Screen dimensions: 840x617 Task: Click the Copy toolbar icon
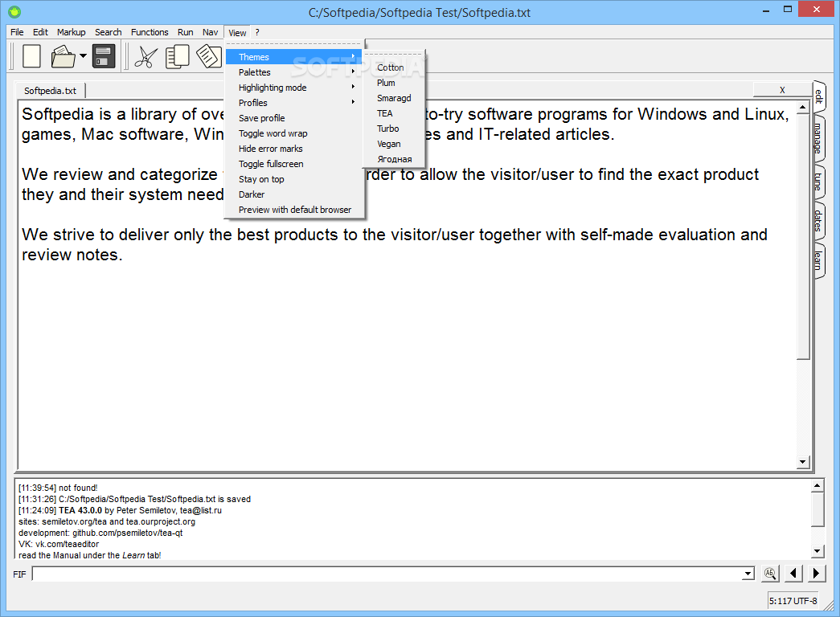178,56
